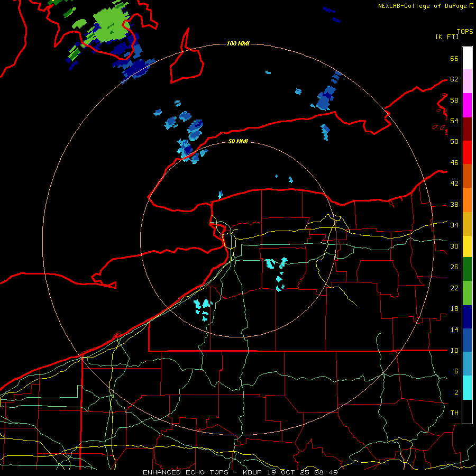This screenshot has height=476, width=476.
Task: Click the dark green legend swatch near 26
Action: point(467,269)
